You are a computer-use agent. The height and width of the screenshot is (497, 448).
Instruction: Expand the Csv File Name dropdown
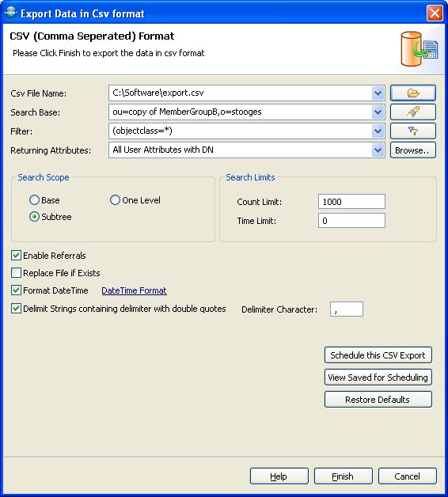coord(378,93)
